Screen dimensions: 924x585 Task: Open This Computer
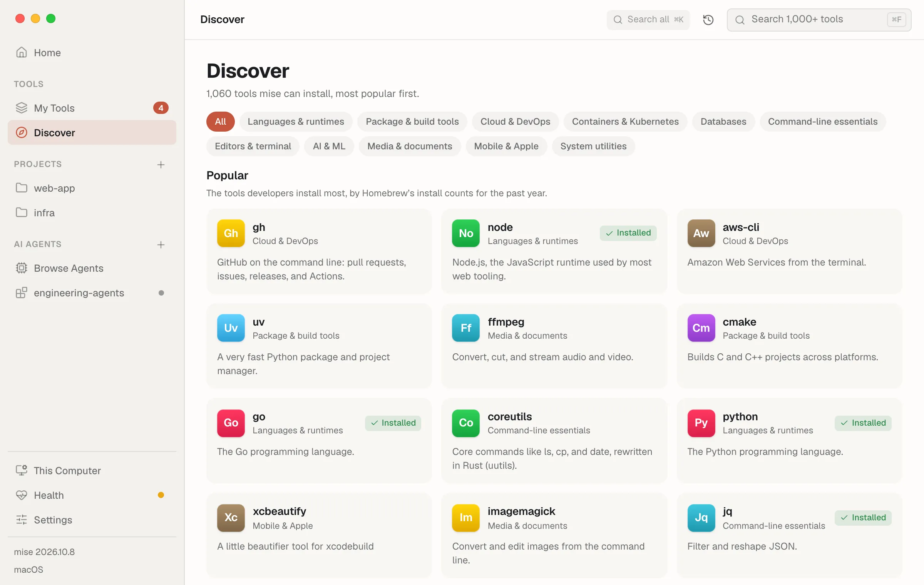click(x=92, y=471)
